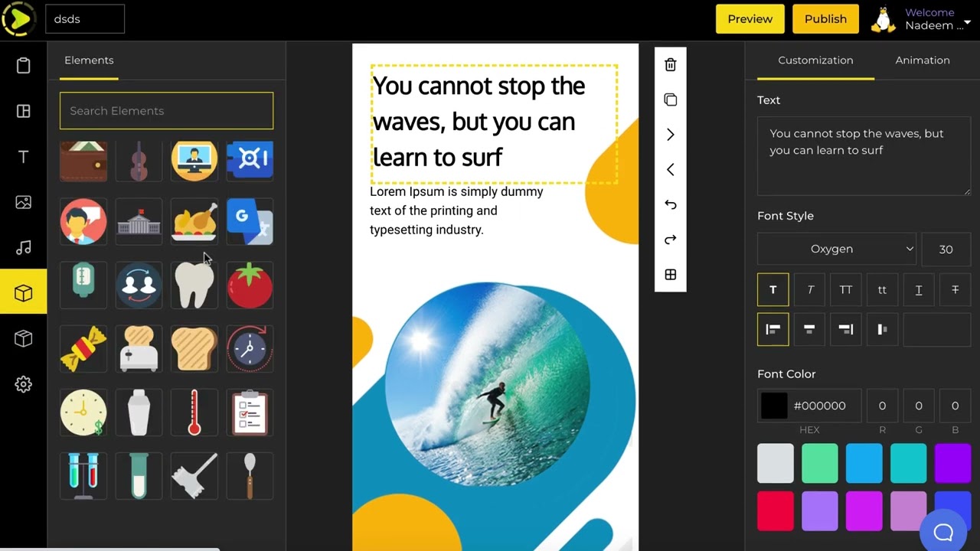Screen dimensions: 980x551
Task: Add the clock with dollar element
Action: (x=83, y=412)
